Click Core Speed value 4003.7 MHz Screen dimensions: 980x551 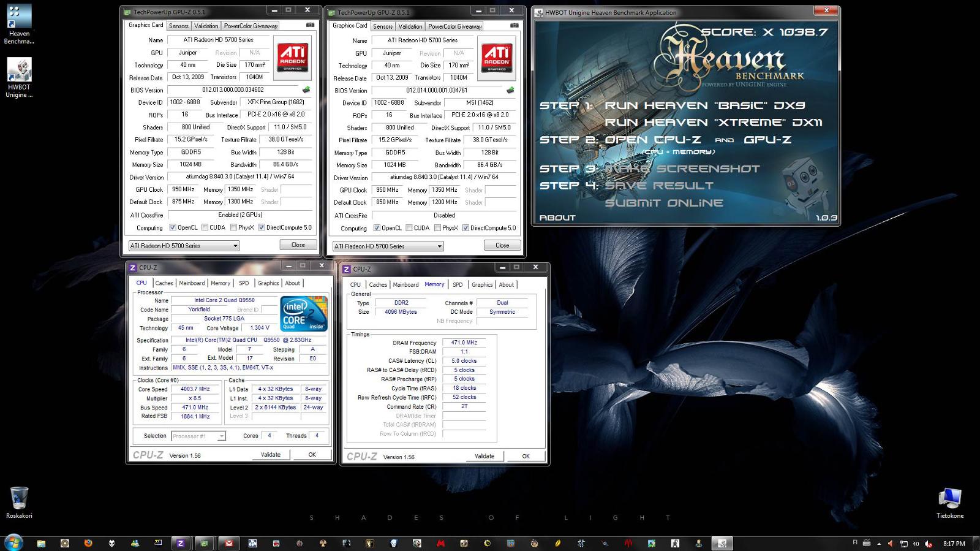(195, 389)
